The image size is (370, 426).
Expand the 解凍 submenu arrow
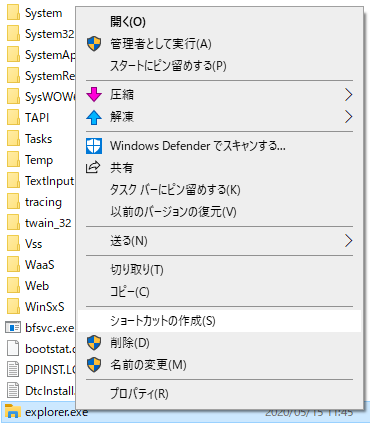click(348, 117)
